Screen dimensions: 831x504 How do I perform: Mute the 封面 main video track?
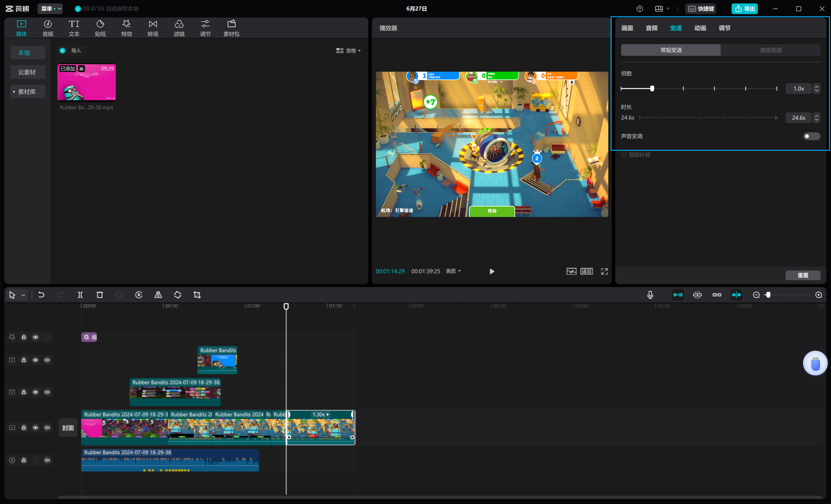click(47, 427)
